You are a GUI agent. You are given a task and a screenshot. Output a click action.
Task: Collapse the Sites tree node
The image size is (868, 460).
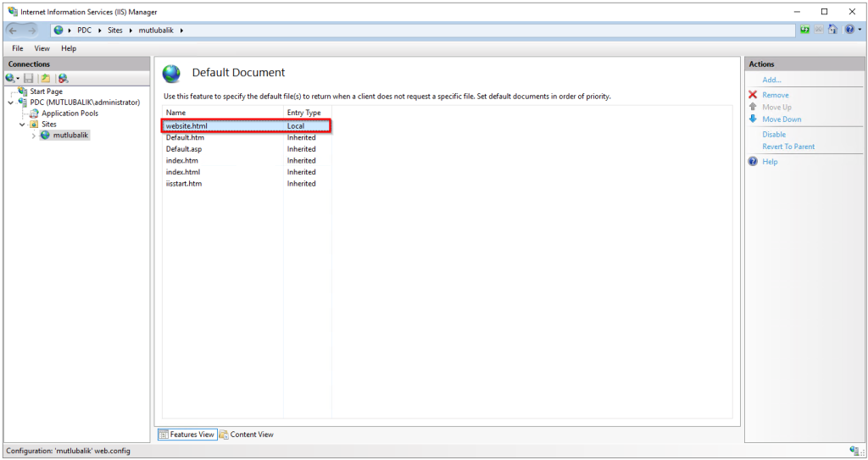pos(22,125)
